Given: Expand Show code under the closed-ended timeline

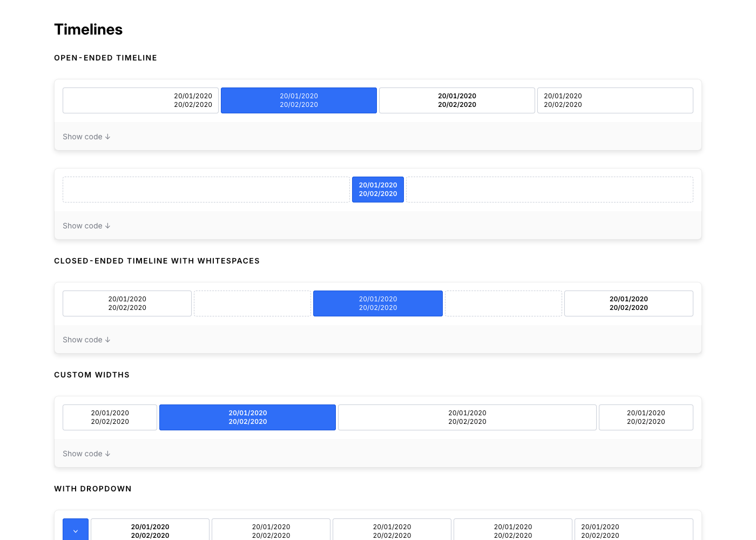Looking at the screenshot, I should 86,340.
